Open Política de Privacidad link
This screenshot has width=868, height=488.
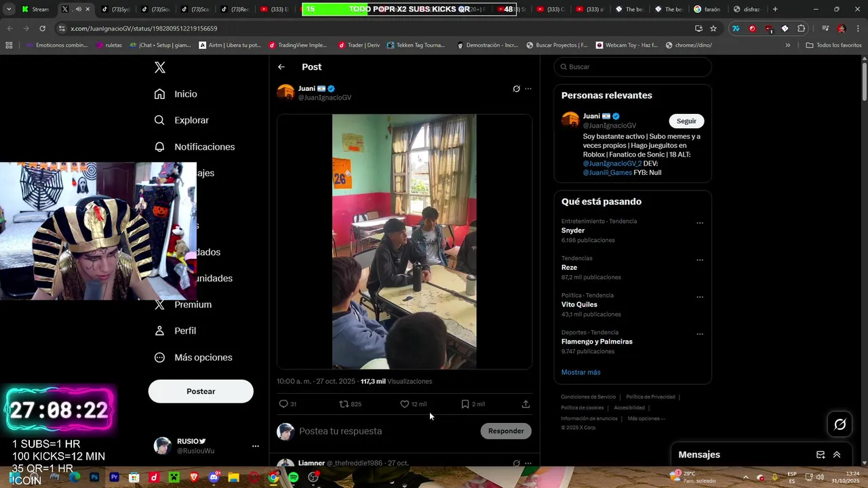[x=650, y=397]
